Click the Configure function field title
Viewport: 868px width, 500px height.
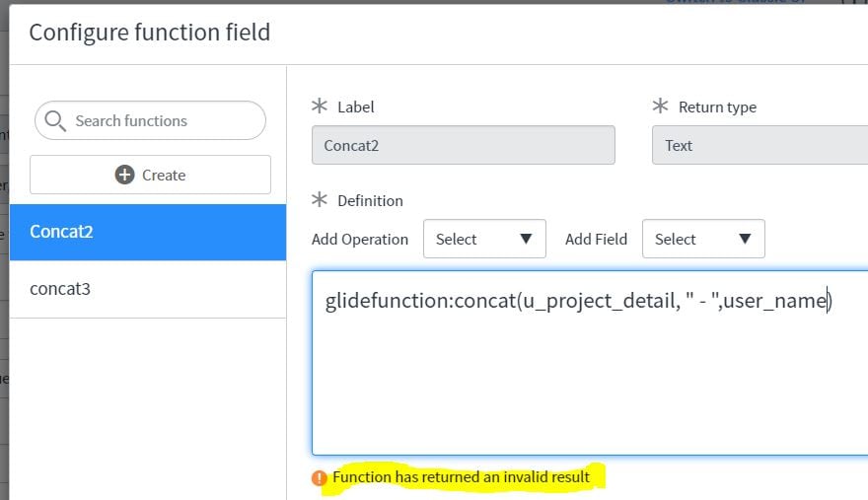point(150,33)
